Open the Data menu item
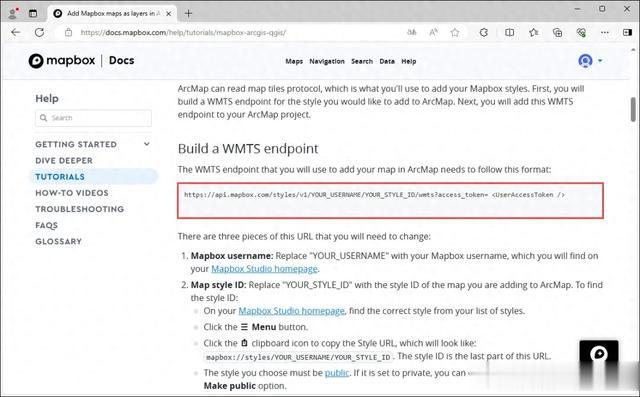 coord(387,61)
